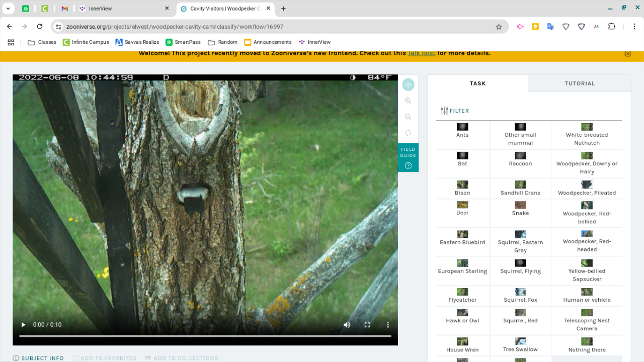Bookmark this page with star icon
This screenshot has width=644, height=362.
coord(499,27)
